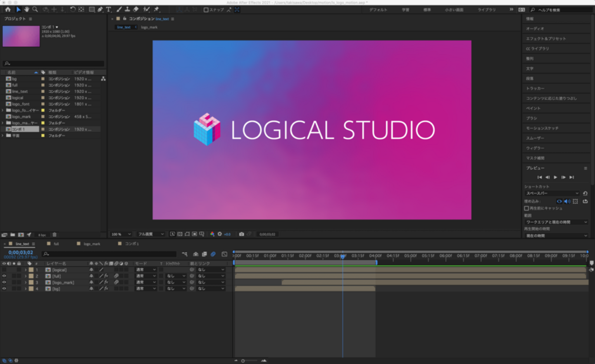Open the フル画質 resolution dropdown
This screenshot has width=595, height=364.
coord(150,234)
